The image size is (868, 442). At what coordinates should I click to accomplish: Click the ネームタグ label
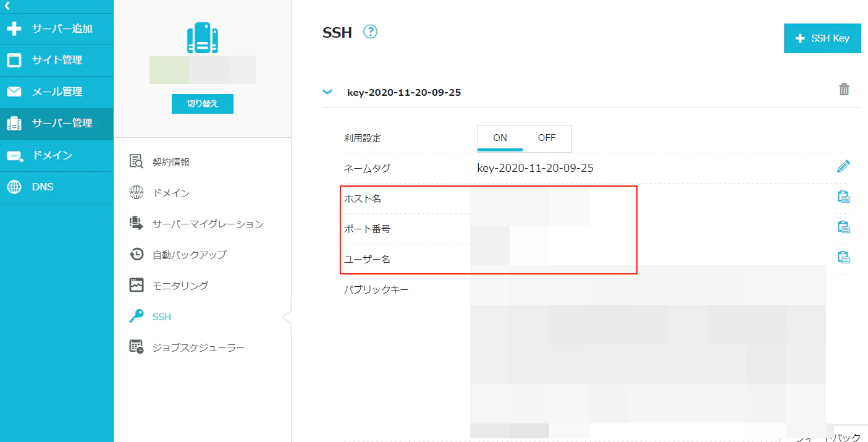(x=367, y=168)
